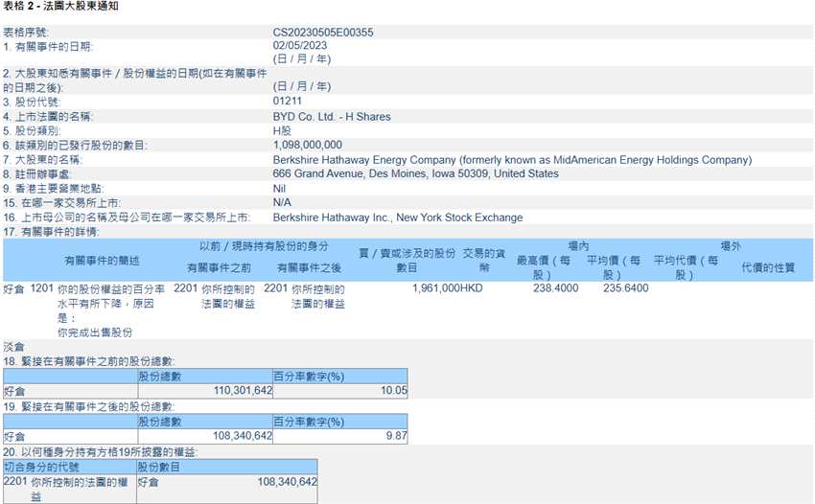Image resolution: width=815 pixels, height=504 pixels.
Task: Click the average price 235.6400
Action: click(625, 288)
